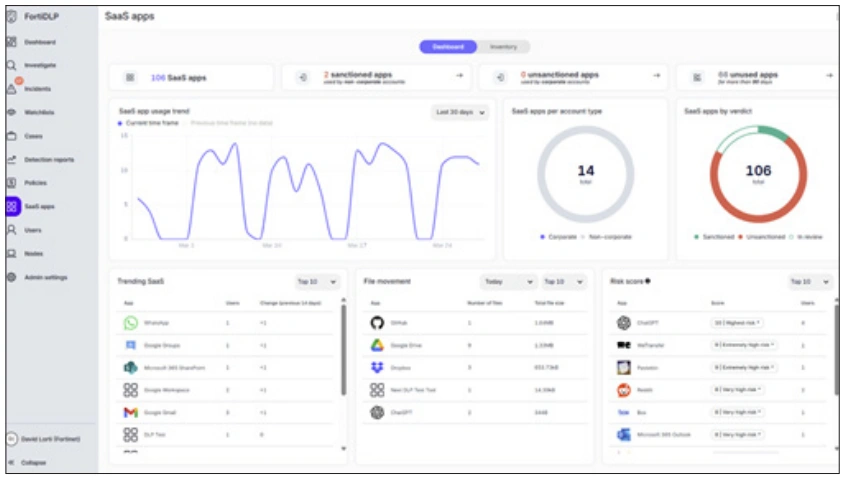The width and height of the screenshot is (845, 482).
Task: Switch to the Inventory tab
Action: pyautogui.click(x=503, y=47)
